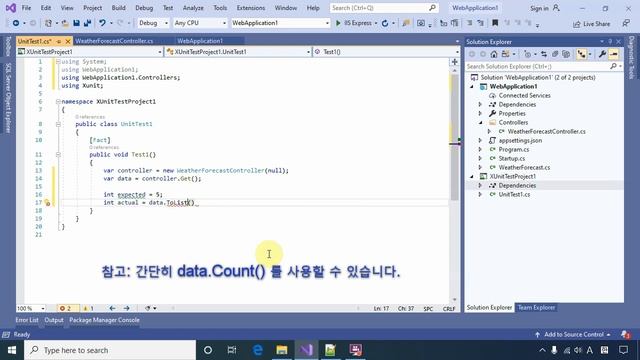
Task: Select WeatherForecastController.cs in Solution Explorer
Action: coord(546,131)
